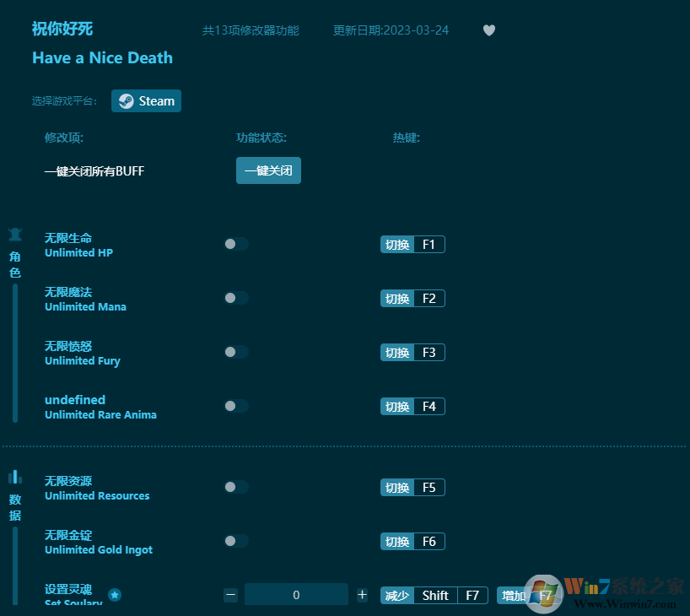Enable the Unlimited Fury toggle
This screenshot has height=616, width=690.
coord(236,352)
